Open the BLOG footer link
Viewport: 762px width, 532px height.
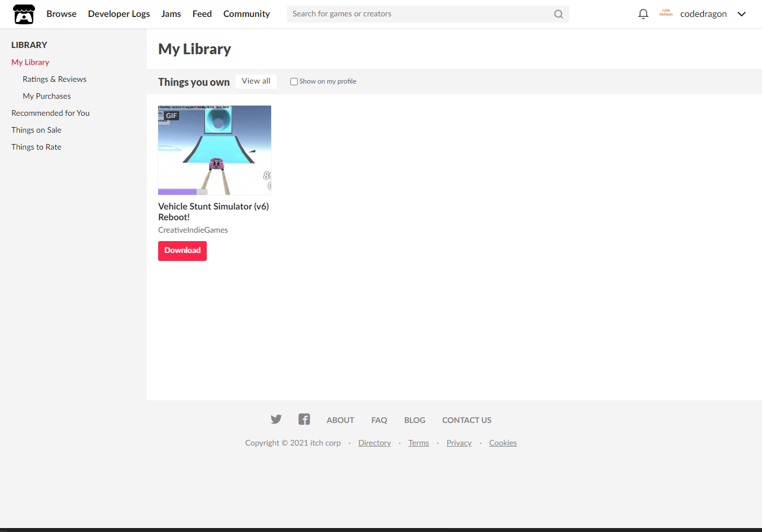[415, 420]
